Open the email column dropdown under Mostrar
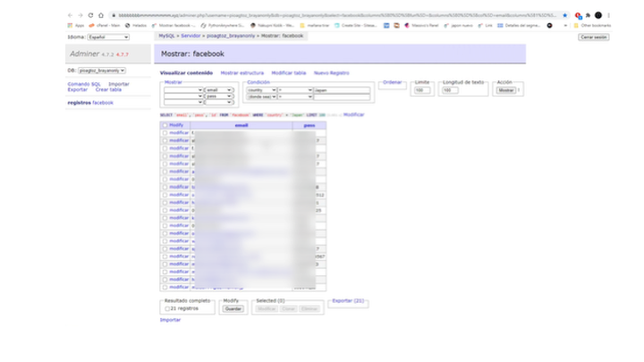Screen dimensions: 644x362 click(219, 90)
